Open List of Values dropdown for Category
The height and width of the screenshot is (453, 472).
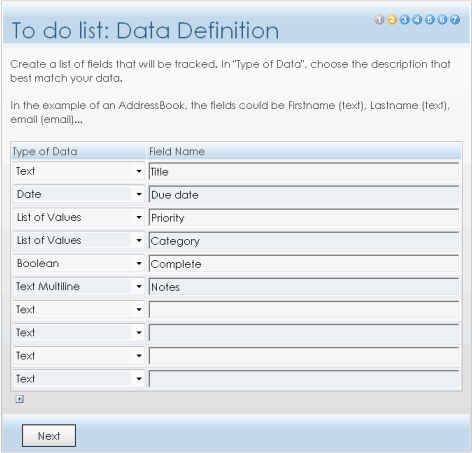79,240
